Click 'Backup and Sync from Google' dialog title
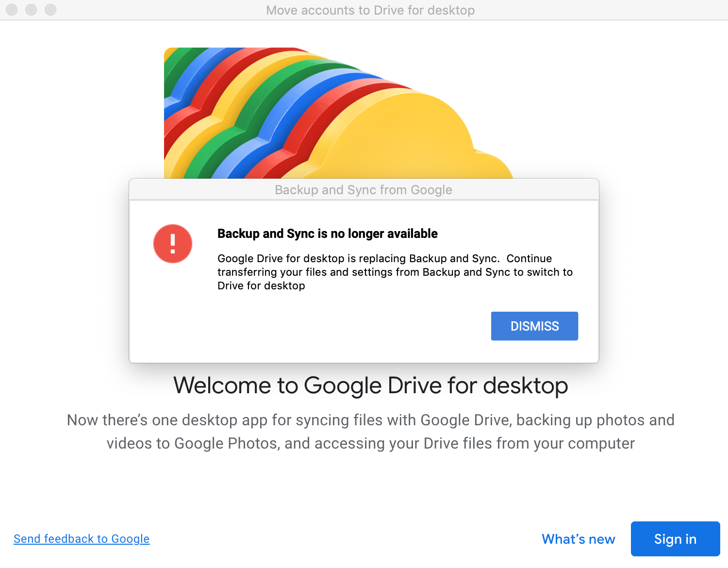This screenshot has width=728, height=568. click(364, 190)
